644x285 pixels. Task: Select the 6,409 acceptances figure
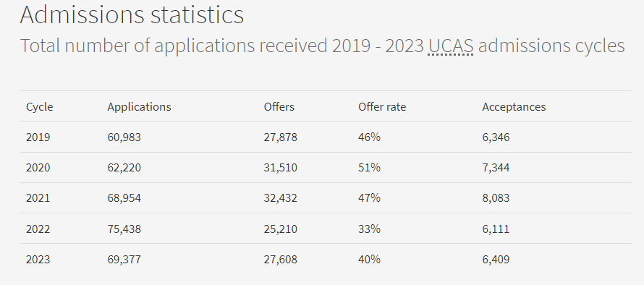496,260
